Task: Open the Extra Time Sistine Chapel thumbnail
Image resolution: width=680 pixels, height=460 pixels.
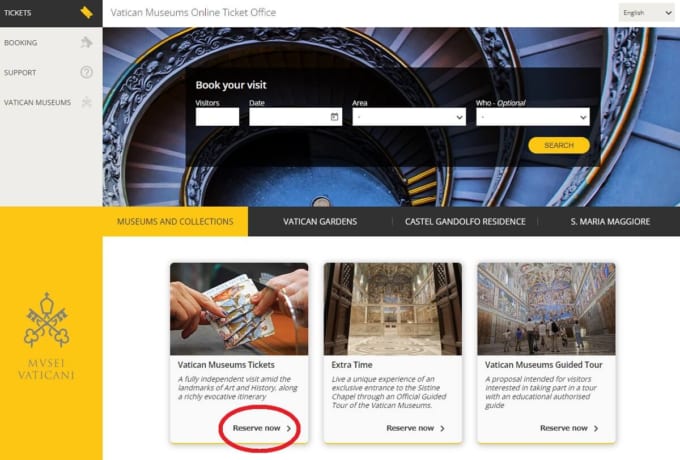Action: tap(393, 309)
